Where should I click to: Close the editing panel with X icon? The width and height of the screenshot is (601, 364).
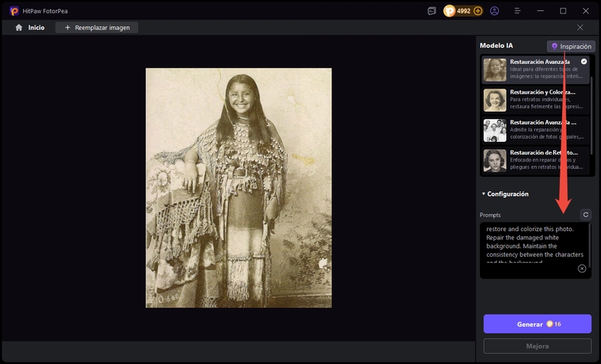click(580, 28)
